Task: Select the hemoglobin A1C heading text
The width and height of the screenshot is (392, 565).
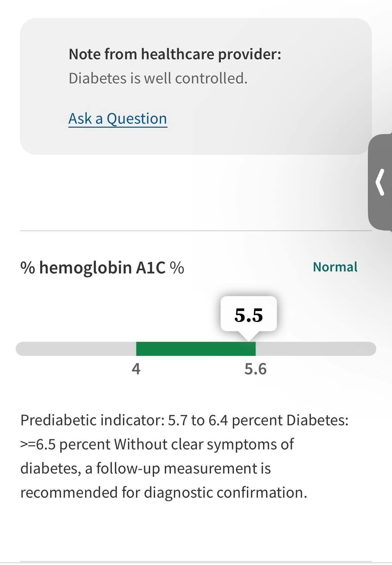Action: click(102, 268)
